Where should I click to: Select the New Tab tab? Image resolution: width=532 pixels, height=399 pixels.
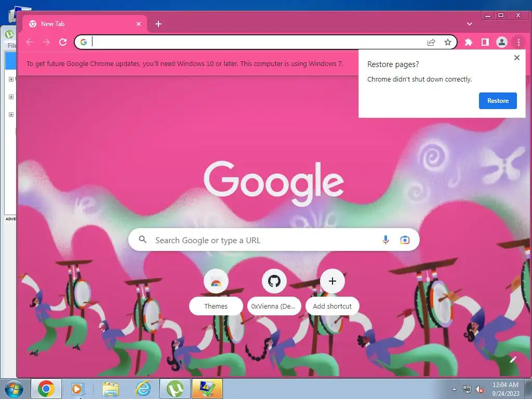pyautogui.click(x=85, y=24)
